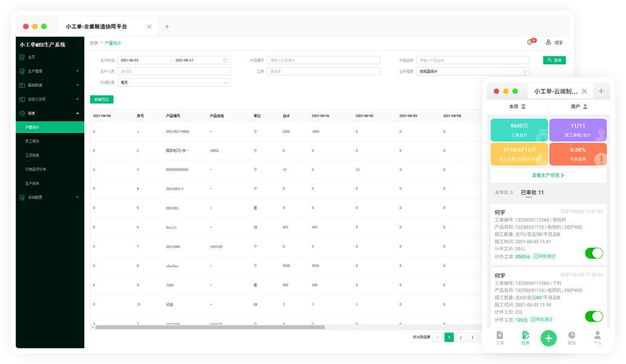
Task: Click the 数据导出 export button
Action: (102, 99)
